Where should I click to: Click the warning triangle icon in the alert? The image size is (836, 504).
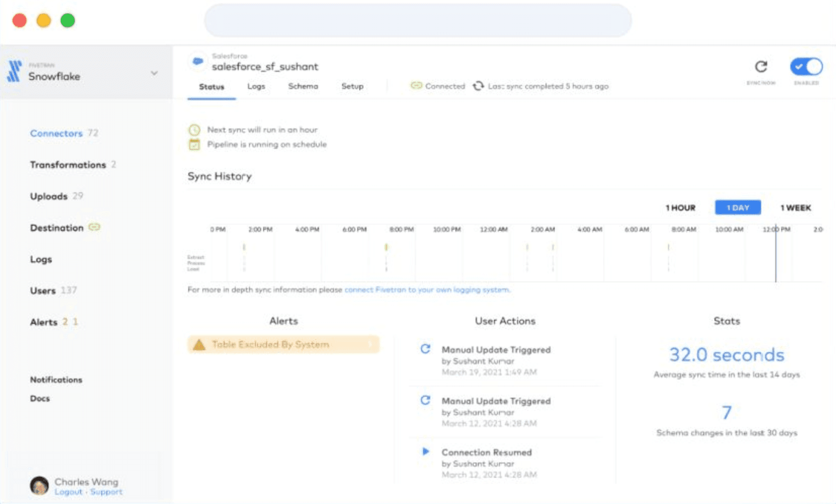199,345
